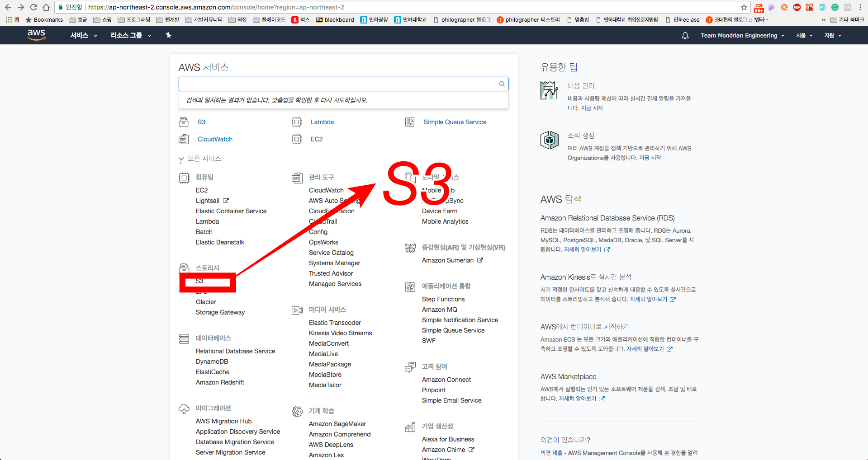The width and height of the screenshot is (868, 460).
Task: Click the cost management (비용 관리) tip icon
Action: (549, 90)
